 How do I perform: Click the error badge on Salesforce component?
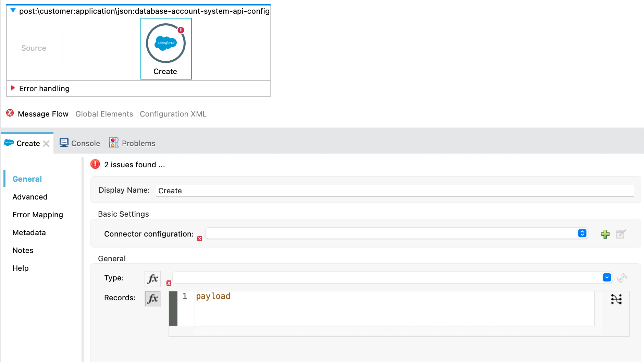(x=181, y=30)
